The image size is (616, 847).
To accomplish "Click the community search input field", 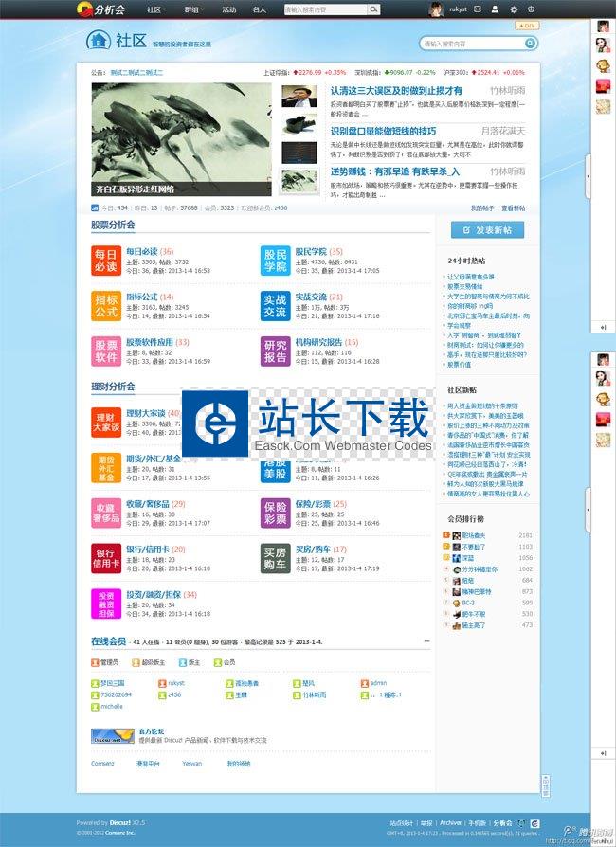I will (471, 44).
